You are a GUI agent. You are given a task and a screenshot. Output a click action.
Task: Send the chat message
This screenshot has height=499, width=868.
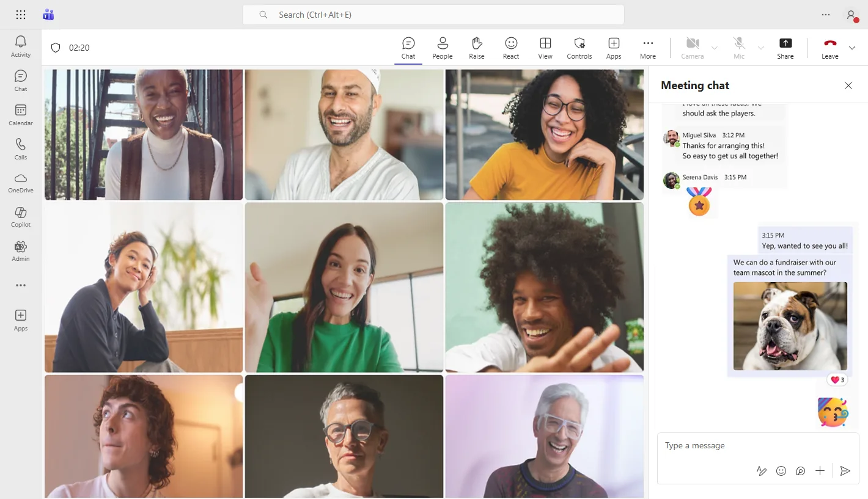(845, 471)
